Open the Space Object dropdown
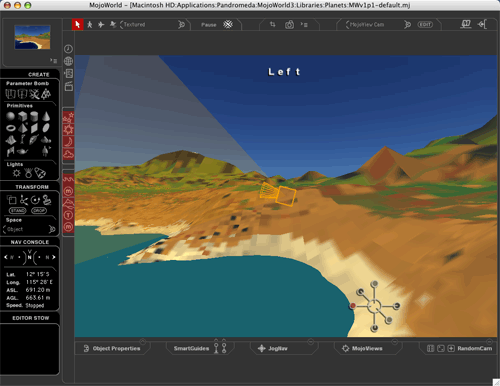This screenshot has height=386, width=500. [x=29, y=229]
